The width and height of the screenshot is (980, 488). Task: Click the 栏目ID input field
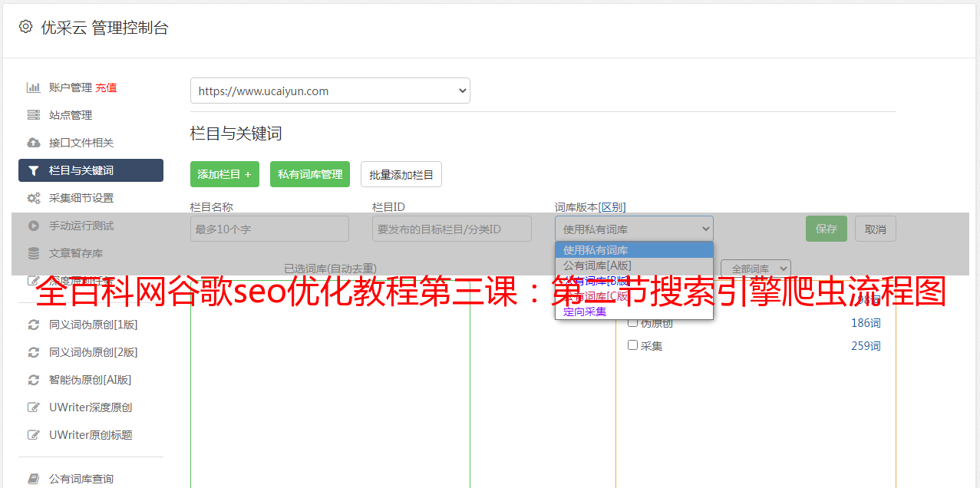click(452, 229)
